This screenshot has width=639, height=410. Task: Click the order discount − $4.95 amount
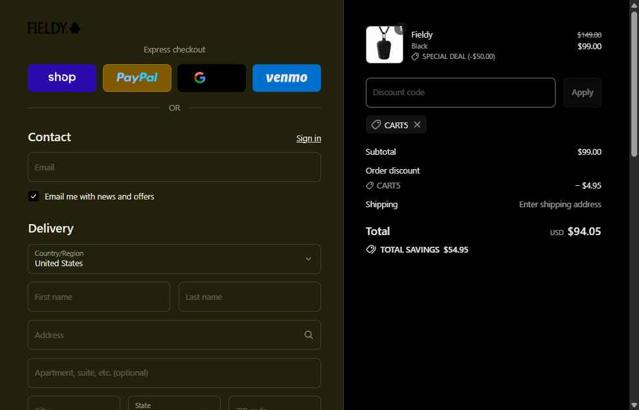coord(588,186)
